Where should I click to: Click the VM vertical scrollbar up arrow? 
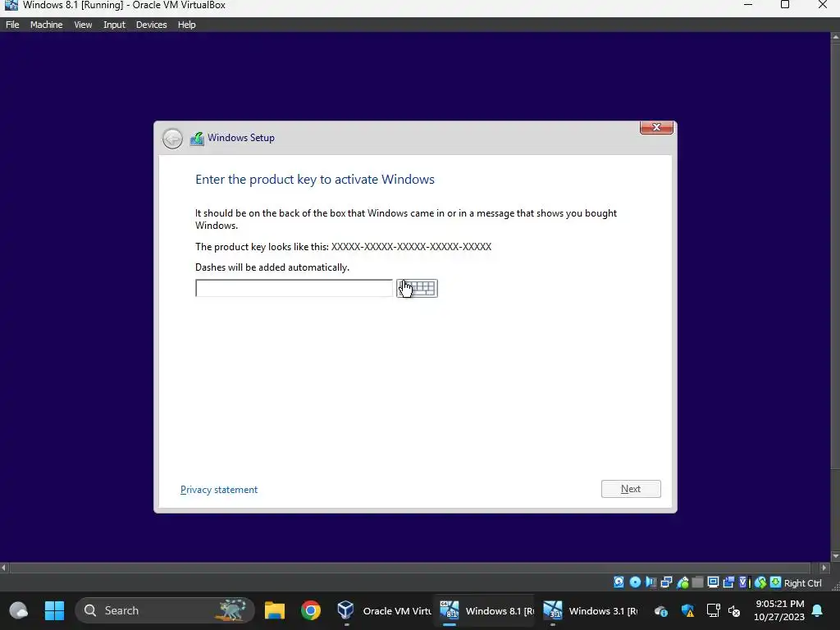[834, 37]
